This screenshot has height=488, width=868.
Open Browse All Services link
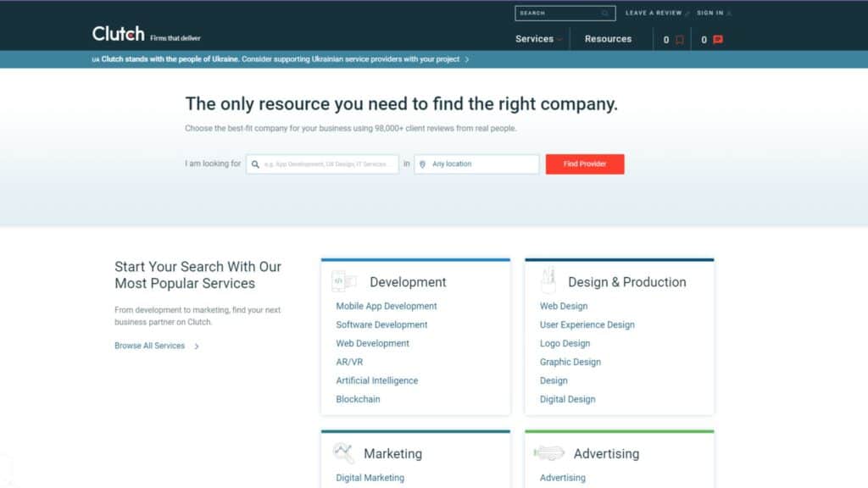click(149, 346)
